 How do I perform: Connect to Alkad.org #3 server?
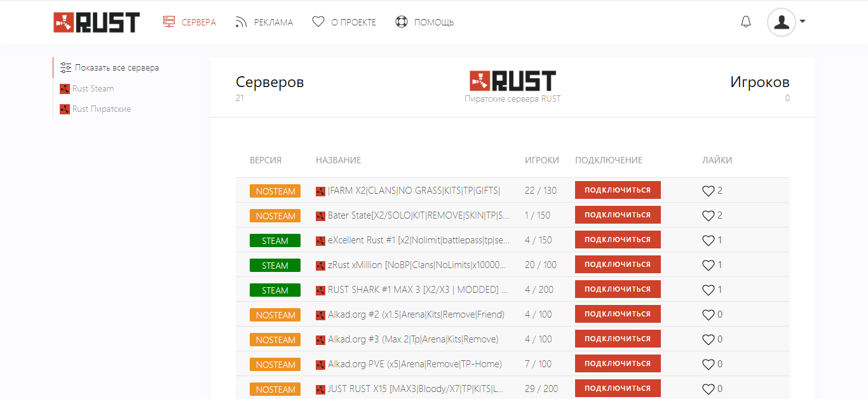coord(618,339)
